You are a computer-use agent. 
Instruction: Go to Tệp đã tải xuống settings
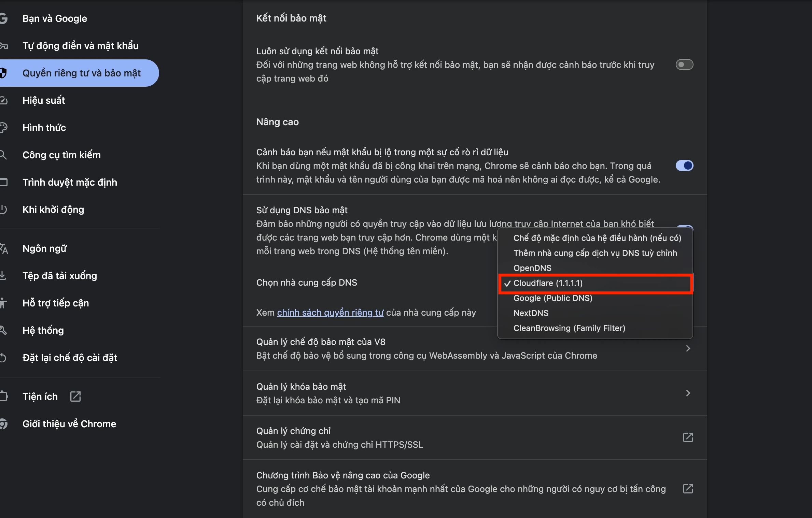60,276
